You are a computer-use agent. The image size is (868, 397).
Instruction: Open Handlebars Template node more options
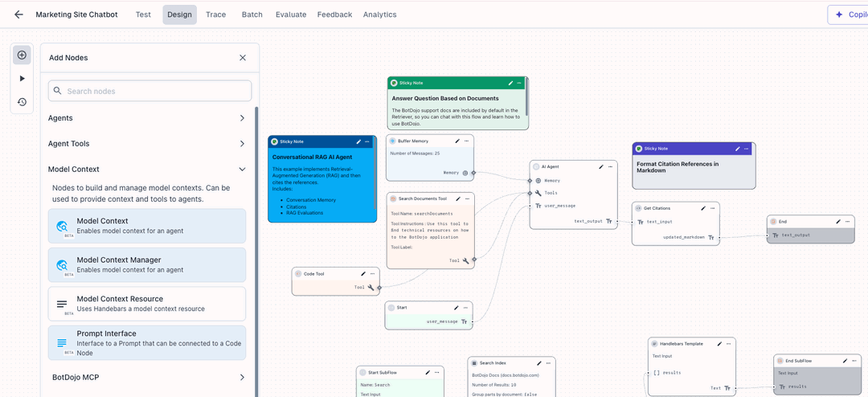coord(728,344)
